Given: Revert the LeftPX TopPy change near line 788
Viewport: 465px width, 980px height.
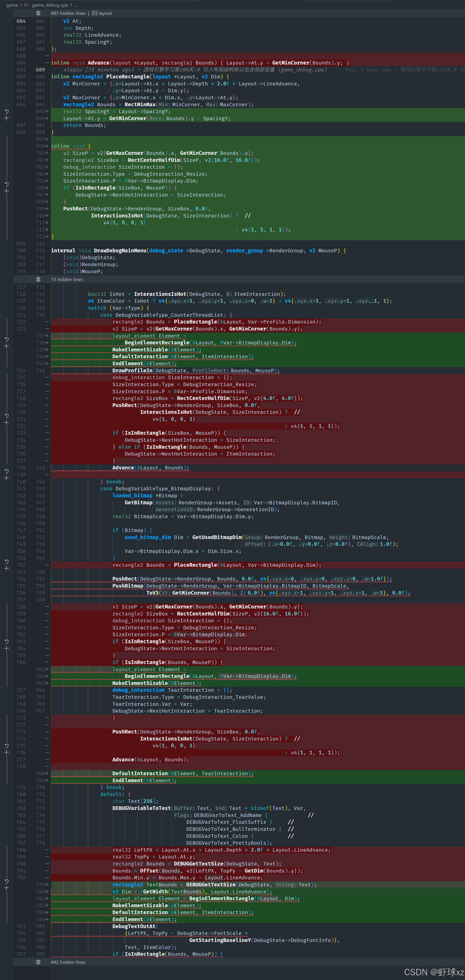Looking at the screenshot, I should coord(6,882).
